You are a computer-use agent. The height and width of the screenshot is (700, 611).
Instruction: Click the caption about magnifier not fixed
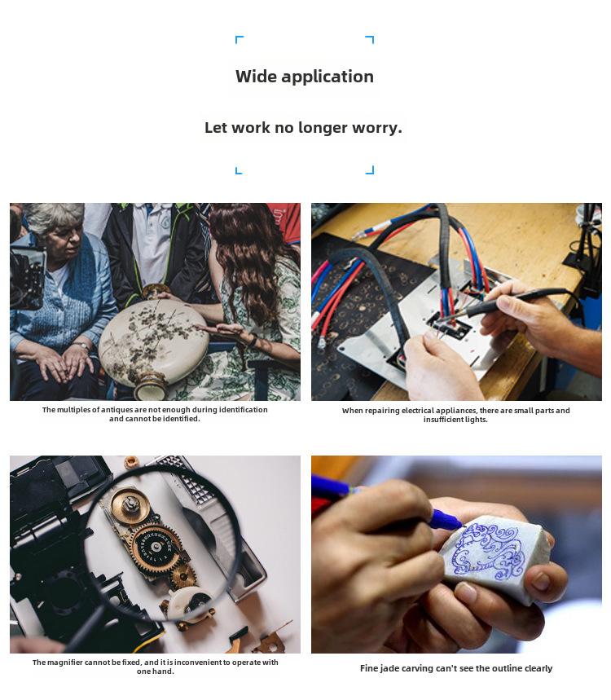[155, 667]
